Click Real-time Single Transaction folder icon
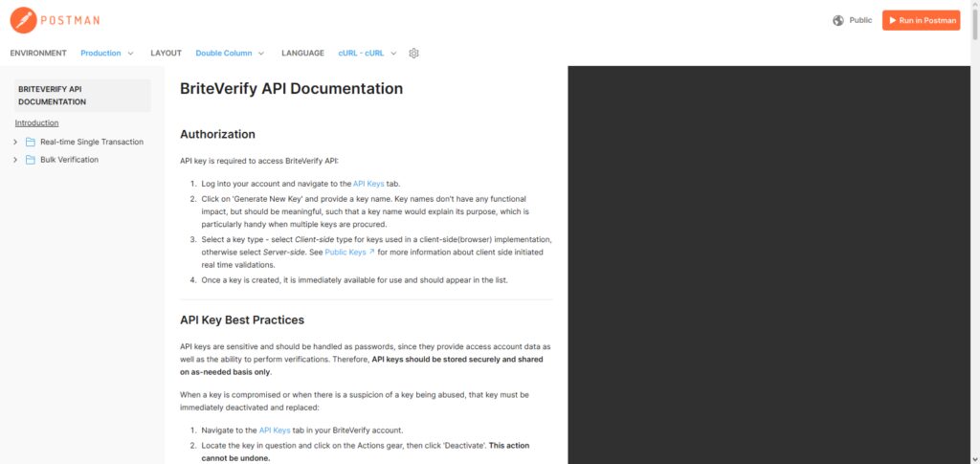This screenshot has width=980, height=464. click(x=30, y=142)
